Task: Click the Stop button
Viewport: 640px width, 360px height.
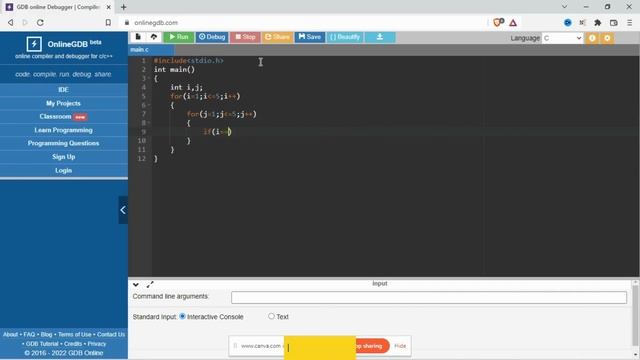Action: point(245,37)
